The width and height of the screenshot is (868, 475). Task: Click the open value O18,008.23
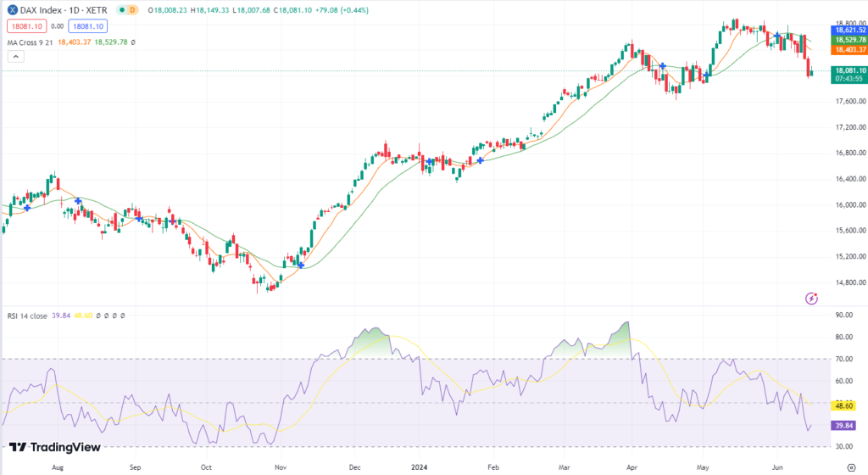[x=168, y=10]
